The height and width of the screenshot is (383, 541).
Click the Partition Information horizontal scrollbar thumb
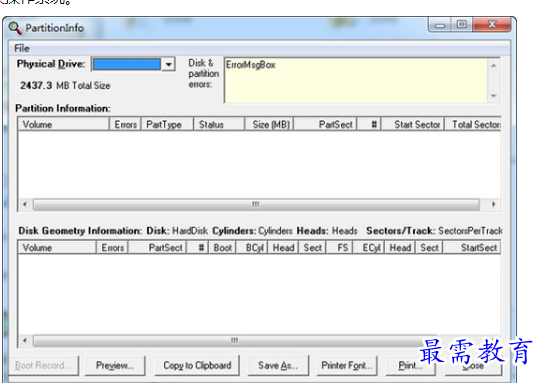point(256,204)
